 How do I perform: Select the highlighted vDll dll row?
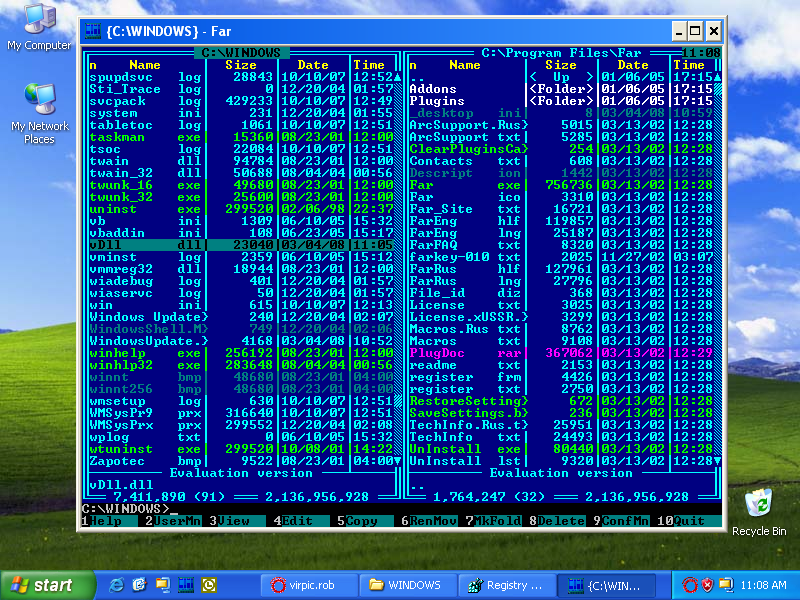tap(241, 245)
